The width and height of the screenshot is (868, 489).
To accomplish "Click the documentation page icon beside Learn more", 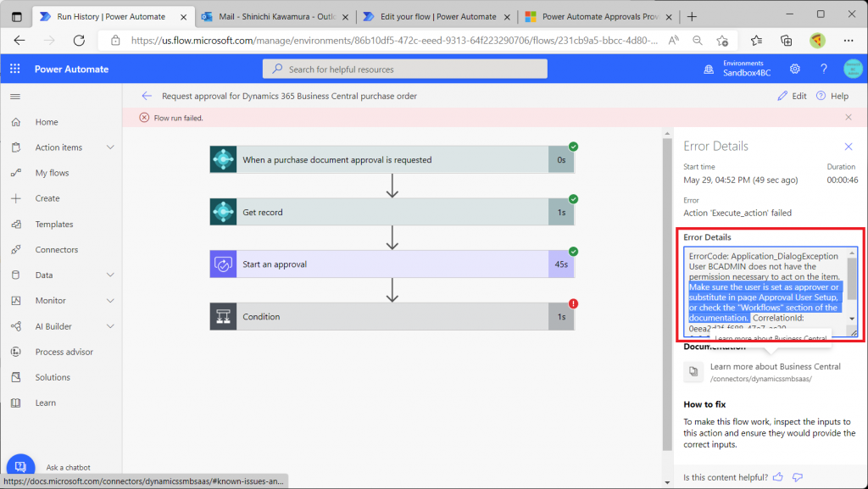I will tap(693, 372).
